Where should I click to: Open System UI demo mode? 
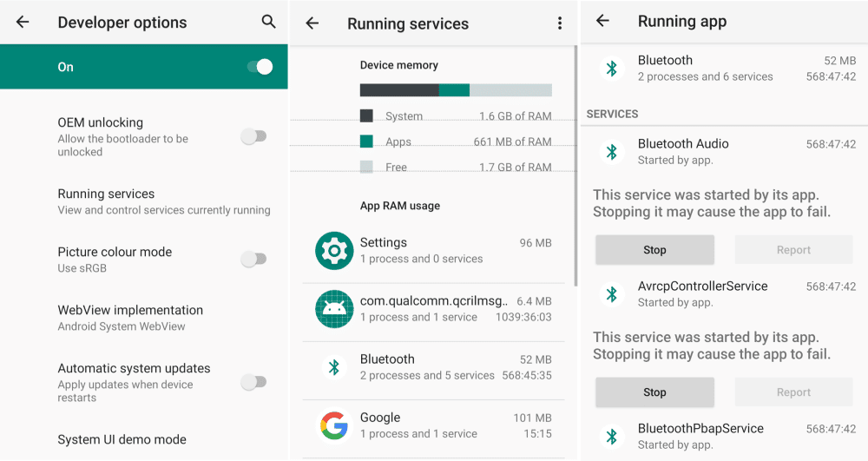pyautogui.click(x=122, y=439)
